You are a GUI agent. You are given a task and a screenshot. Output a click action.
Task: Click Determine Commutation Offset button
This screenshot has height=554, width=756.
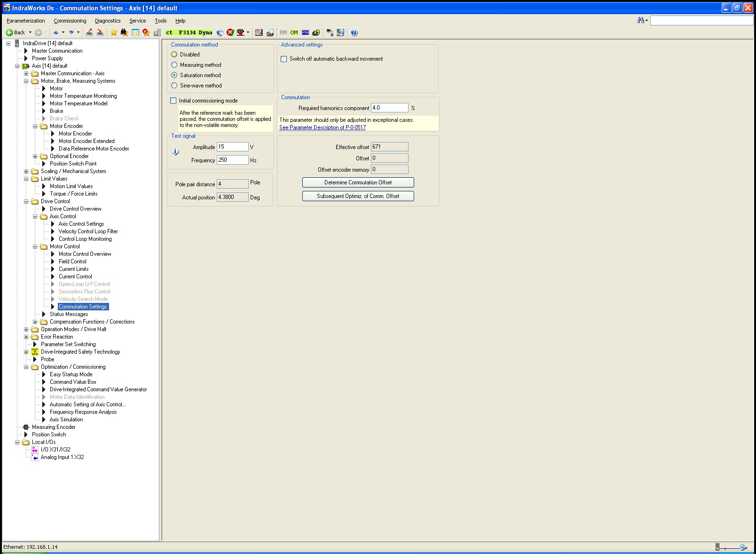(x=358, y=182)
